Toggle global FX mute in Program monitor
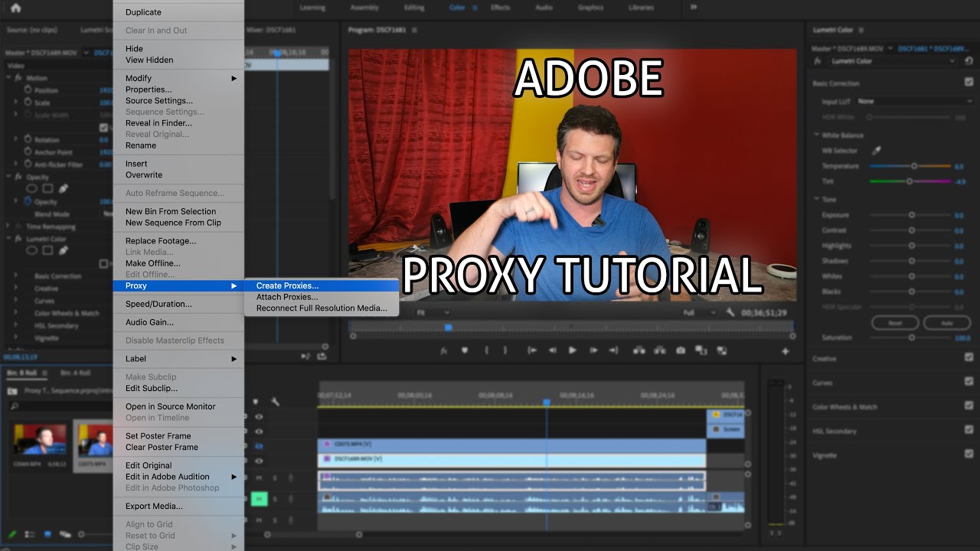The image size is (980, 551). point(443,350)
